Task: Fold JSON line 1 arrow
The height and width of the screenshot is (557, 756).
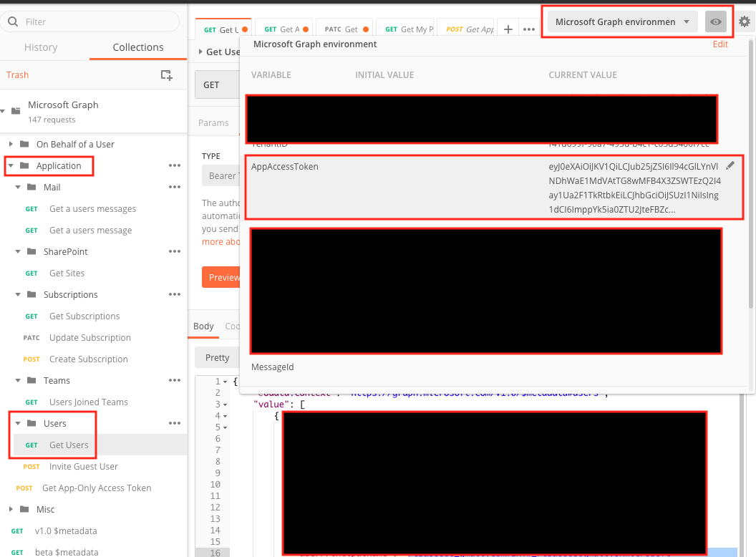Action: [226, 382]
